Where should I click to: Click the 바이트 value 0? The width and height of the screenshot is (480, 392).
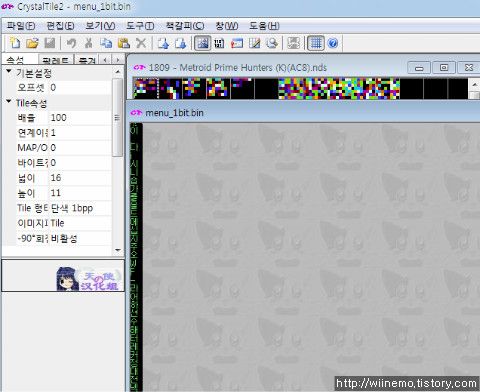(x=80, y=163)
